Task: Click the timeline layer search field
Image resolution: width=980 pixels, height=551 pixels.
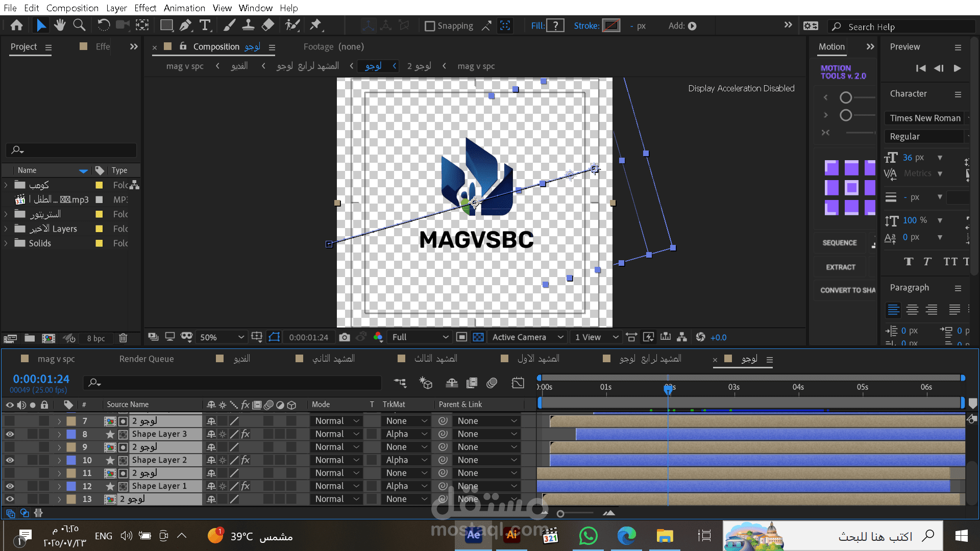Action: point(232,383)
